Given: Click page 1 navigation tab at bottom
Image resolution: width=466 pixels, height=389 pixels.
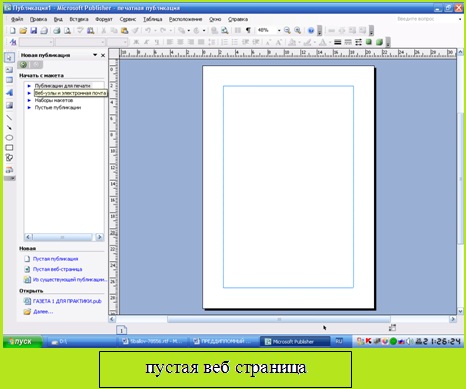Looking at the screenshot, I should click(x=122, y=330).
